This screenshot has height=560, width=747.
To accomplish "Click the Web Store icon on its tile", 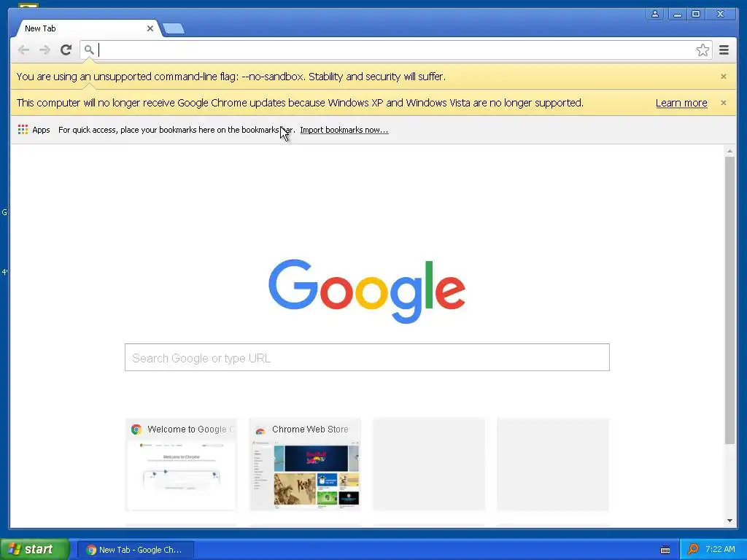I will 260,430.
